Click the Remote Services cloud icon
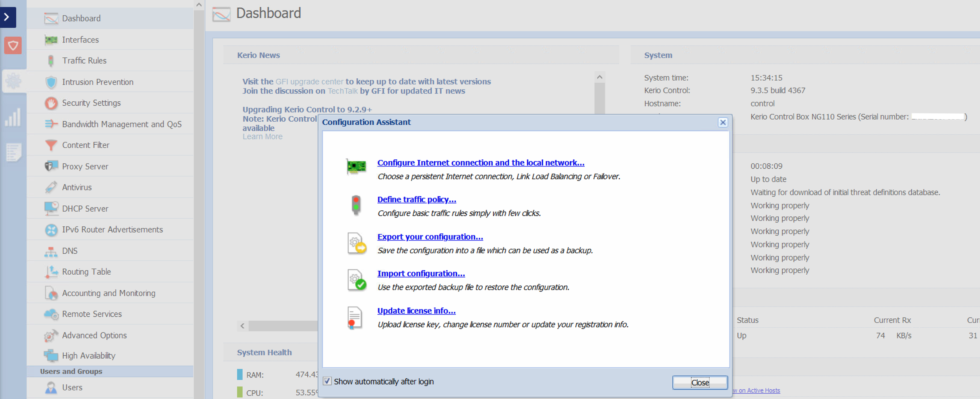Screen dimensions: 980x399 pos(51,314)
